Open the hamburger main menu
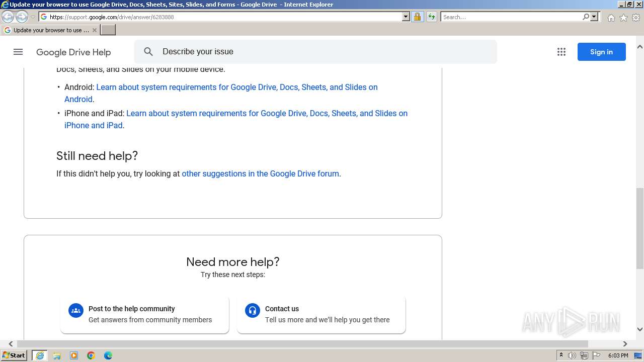 pyautogui.click(x=18, y=52)
